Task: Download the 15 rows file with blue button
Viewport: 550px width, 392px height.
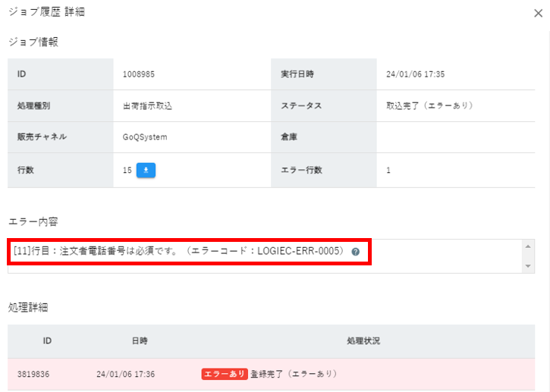Action: (x=146, y=170)
